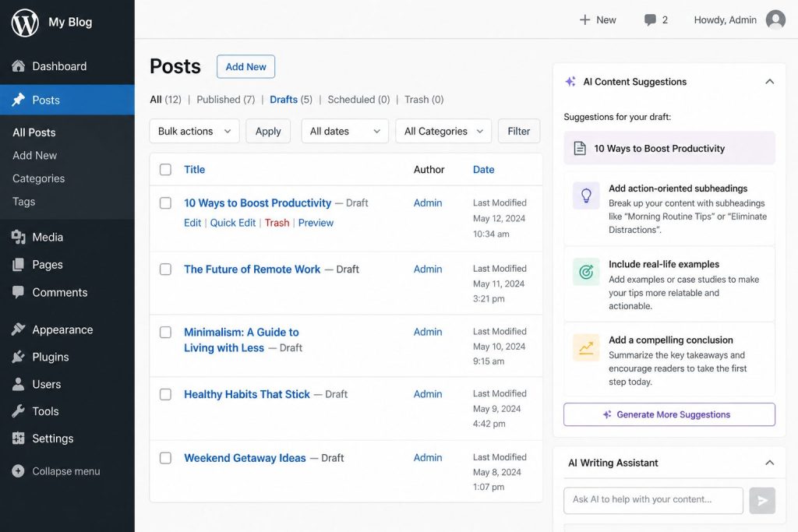Check the Healthy Habits That Stick row
Viewport: 798px width, 532px height.
click(165, 394)
